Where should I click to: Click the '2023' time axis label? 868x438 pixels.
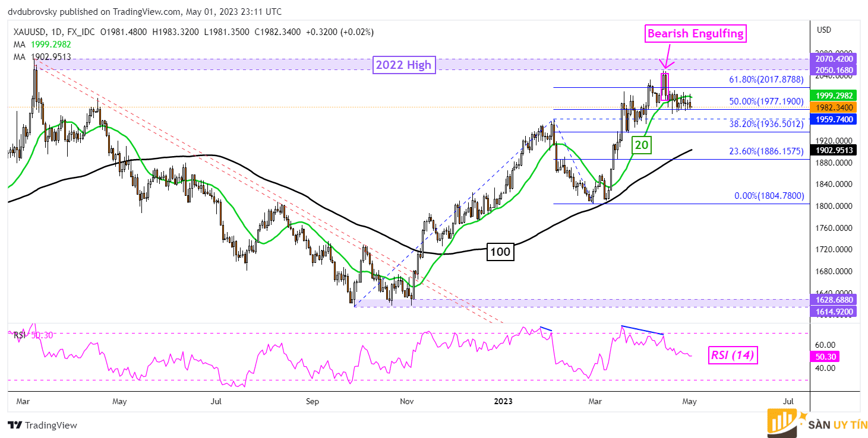(503, 401)
